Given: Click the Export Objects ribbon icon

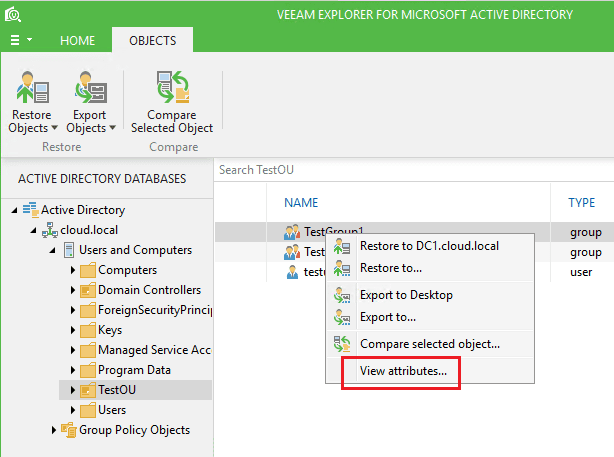Looking at the screenshot, I should point(91,90).
